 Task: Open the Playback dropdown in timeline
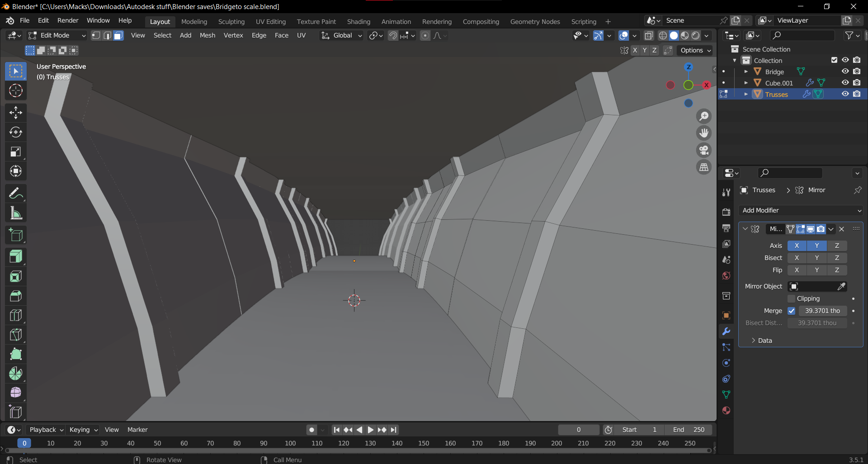point(45,430)
